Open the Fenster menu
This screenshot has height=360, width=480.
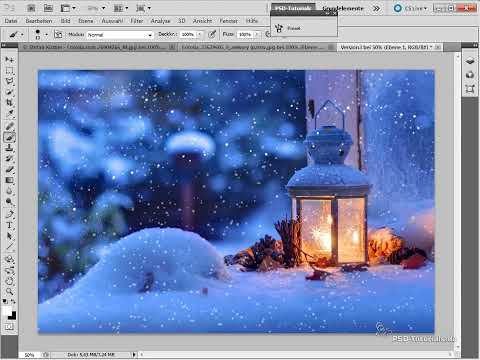[229, 21]
